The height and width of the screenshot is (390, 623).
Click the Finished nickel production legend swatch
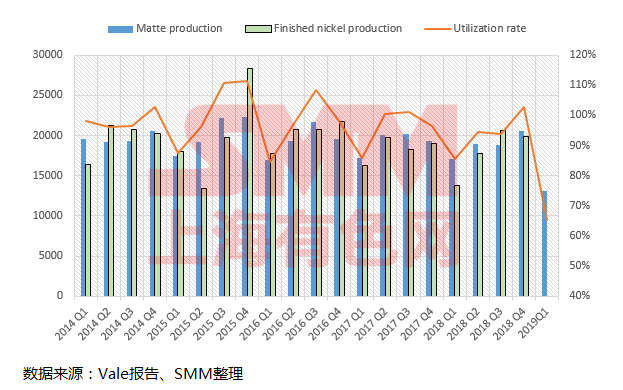[258, 29]
